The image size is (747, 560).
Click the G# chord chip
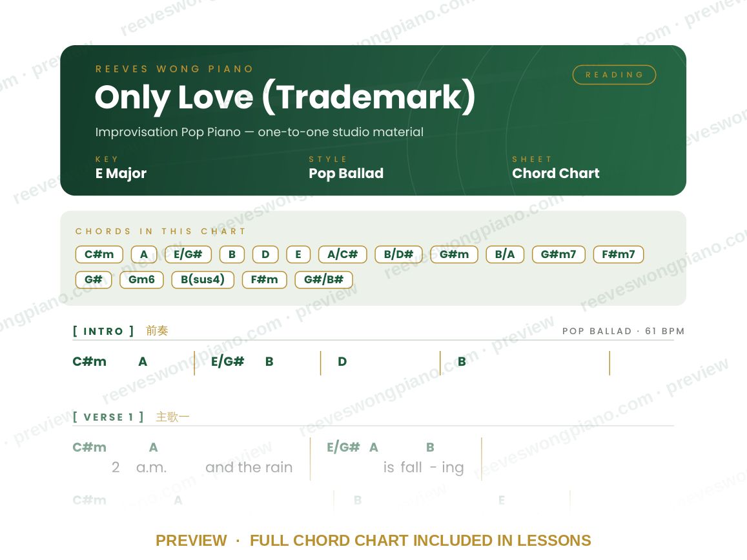tap(94, 279)
